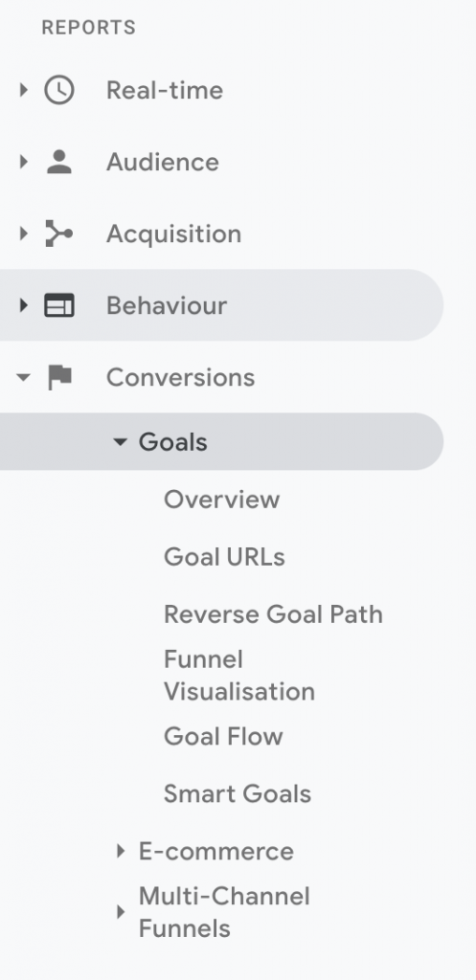Select Reverse Goal Path report
The image size is (476, 980).
tap(273, 614)
